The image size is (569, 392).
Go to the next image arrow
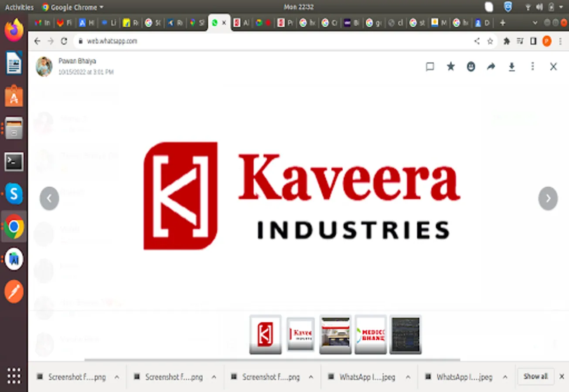point(548,198)
